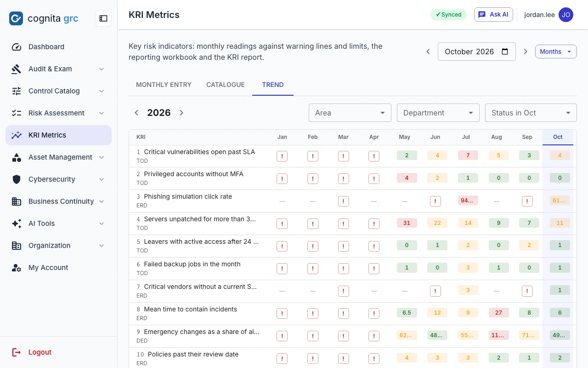Click the May column header

pyautogui.click(x=405, y=137)
